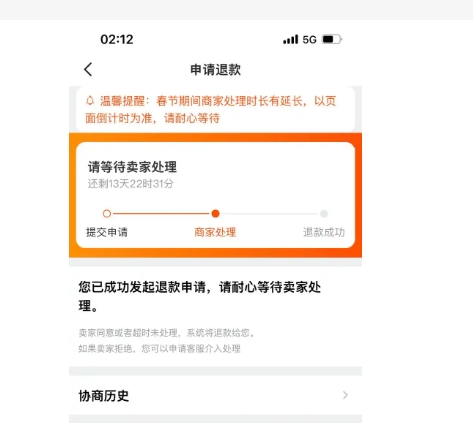
Task: Tap the 02:12 clock in status bar
Action: tap(117, 40)
